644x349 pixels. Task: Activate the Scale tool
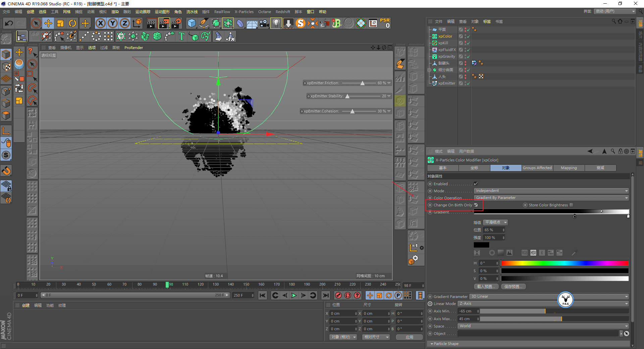pos(60,23)
